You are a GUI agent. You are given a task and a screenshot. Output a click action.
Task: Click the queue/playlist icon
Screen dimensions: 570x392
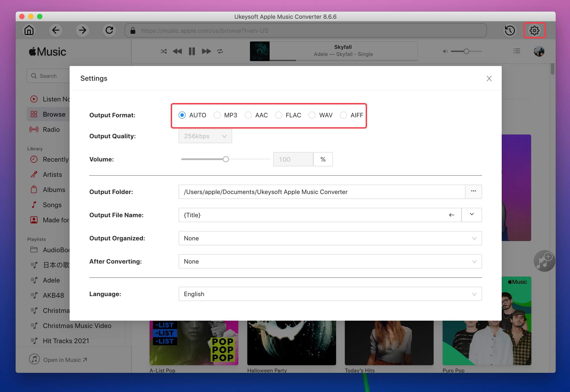coord(516,51)
